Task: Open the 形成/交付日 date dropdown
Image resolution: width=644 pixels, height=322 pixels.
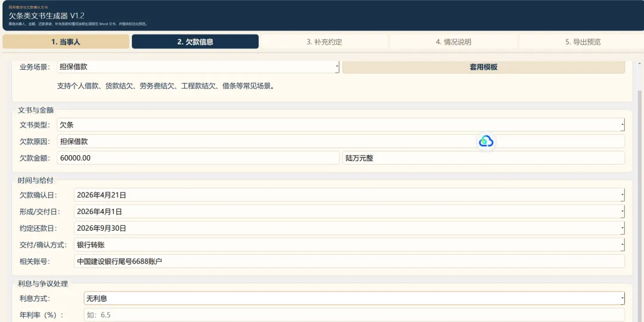Action: pos(349,212)
